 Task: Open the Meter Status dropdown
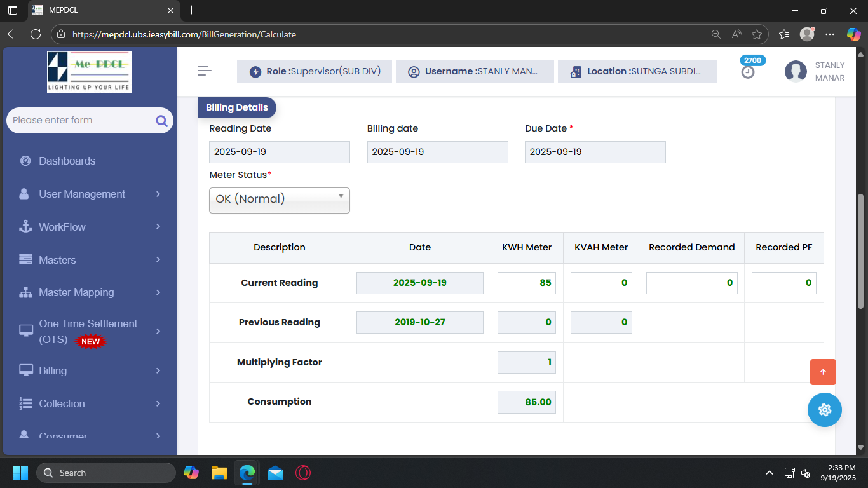point(279,200)
